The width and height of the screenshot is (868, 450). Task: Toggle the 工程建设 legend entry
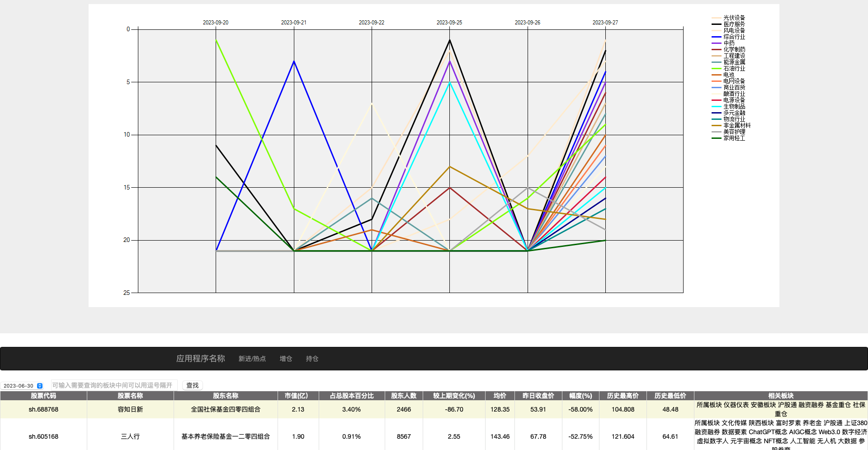coord(728,56)
